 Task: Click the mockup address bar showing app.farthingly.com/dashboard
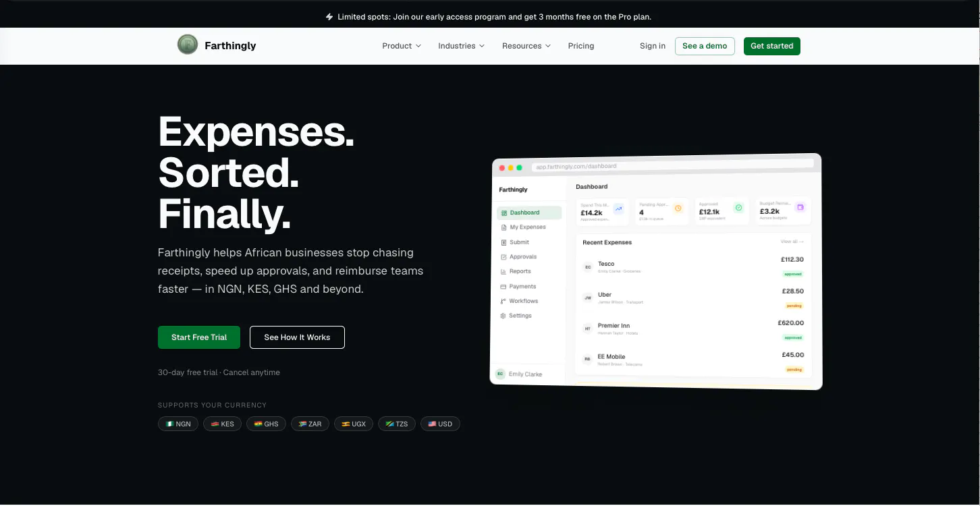[672, 165]
